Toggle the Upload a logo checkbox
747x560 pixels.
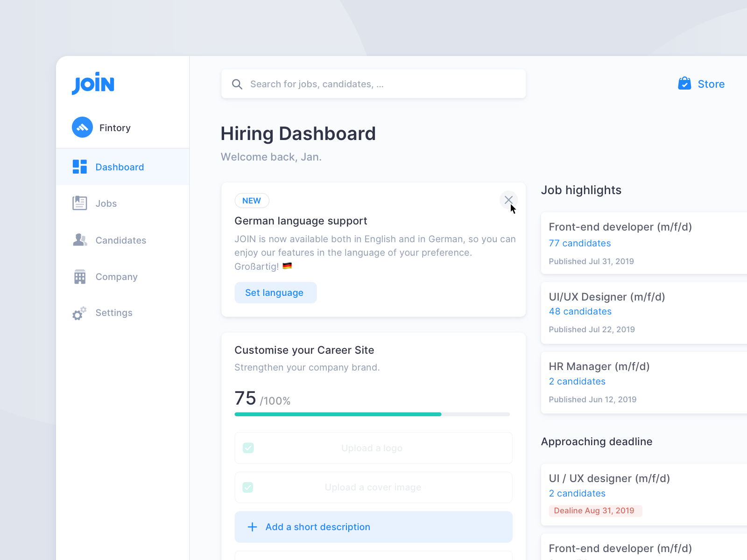(248, 448)
